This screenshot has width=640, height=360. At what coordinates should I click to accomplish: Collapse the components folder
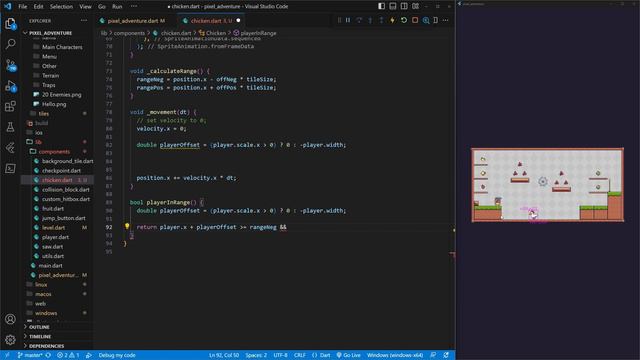(54, 151)
